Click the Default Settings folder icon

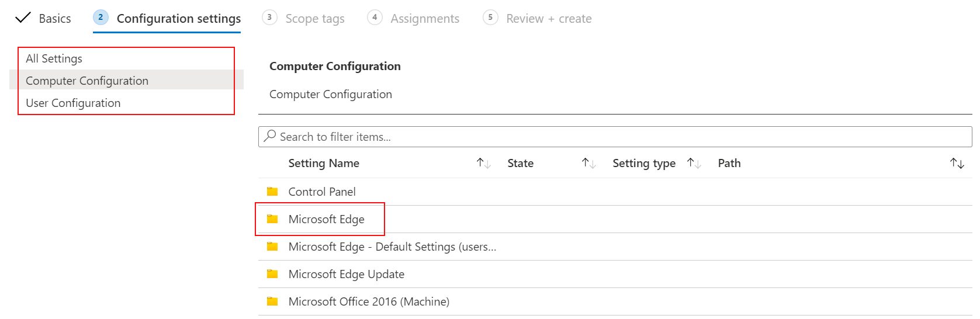(272, 247)
